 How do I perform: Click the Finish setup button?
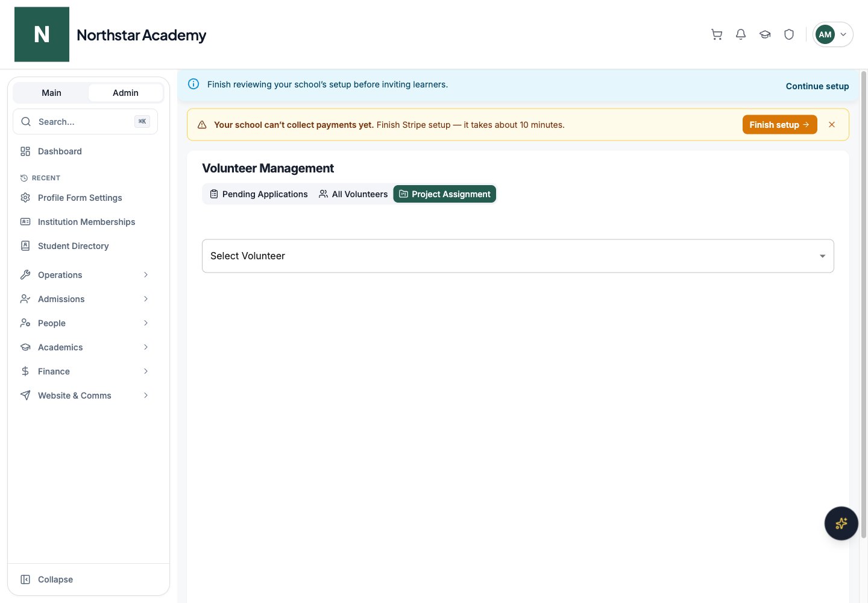coord(779,125)
